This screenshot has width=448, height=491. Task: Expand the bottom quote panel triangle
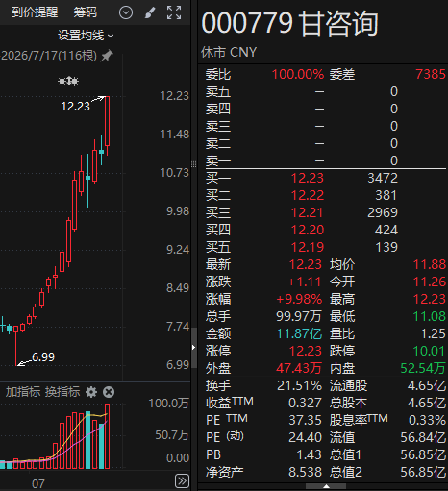(326, 486)
